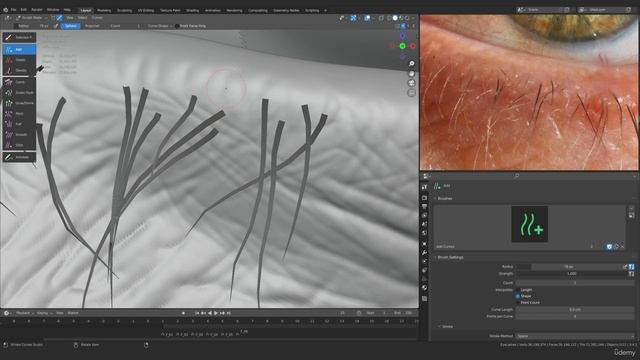Viewport: 640px width, 360px height.
Task: Adjust the Strength slider in Brush Settings
Action: (571, 274)
